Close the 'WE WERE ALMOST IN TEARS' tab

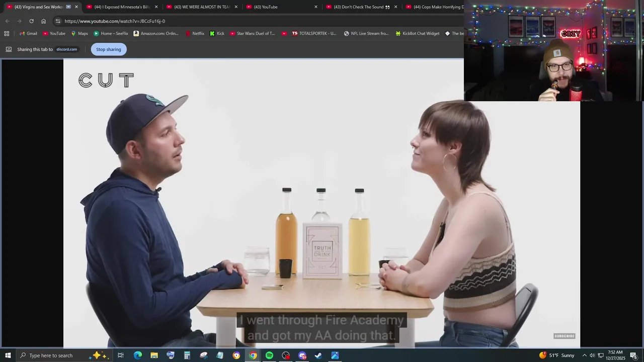coord(236,7)
